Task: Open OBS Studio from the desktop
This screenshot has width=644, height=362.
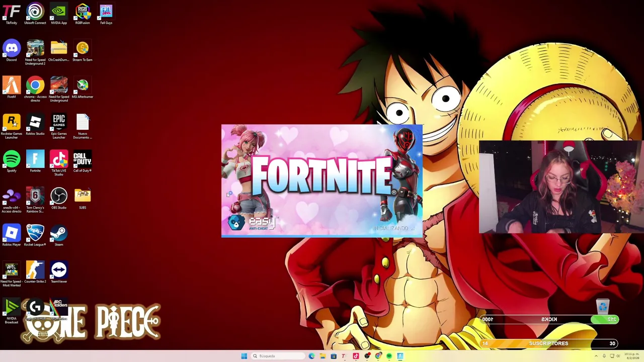Action: (59, 199)
